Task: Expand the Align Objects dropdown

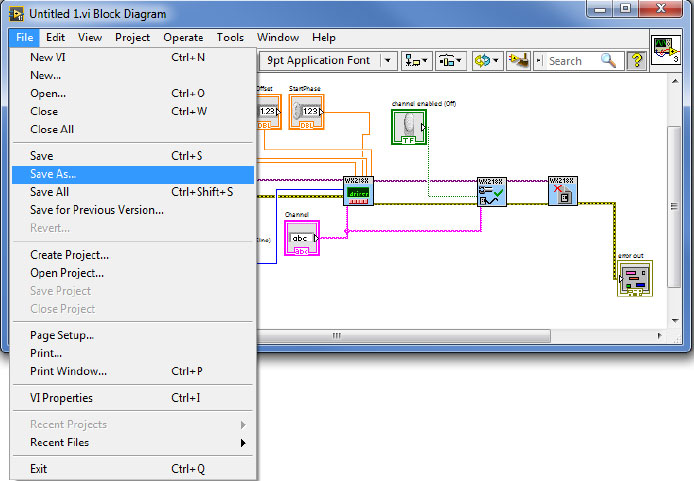Action: (x=416, y=61)
